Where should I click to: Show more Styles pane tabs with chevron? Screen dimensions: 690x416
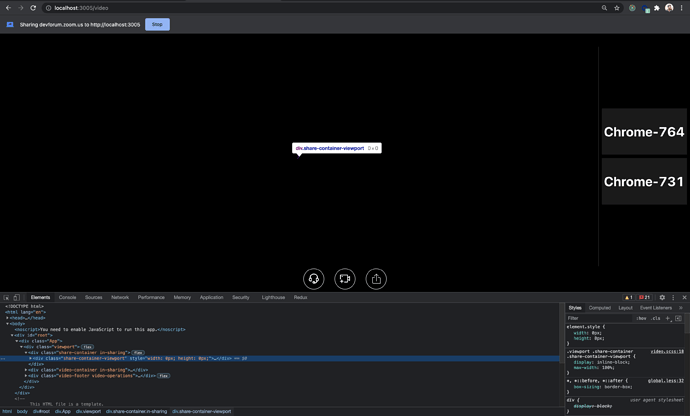coord(681,308)
